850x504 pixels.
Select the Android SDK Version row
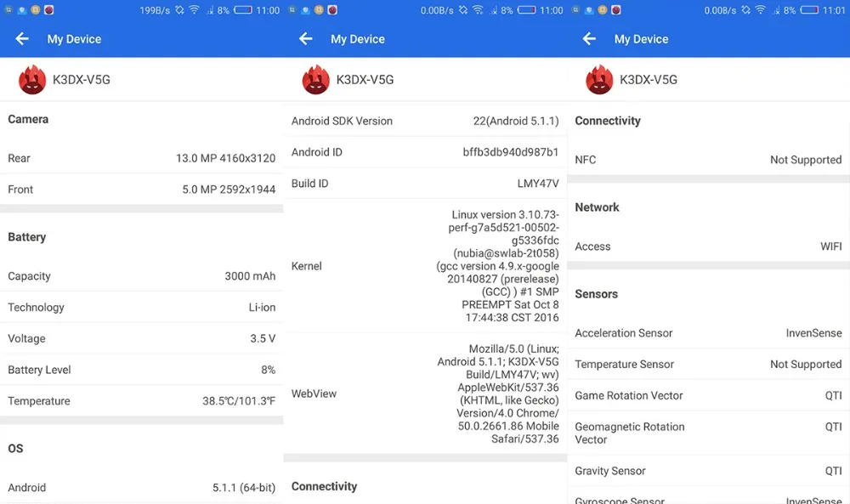(425, 121)
